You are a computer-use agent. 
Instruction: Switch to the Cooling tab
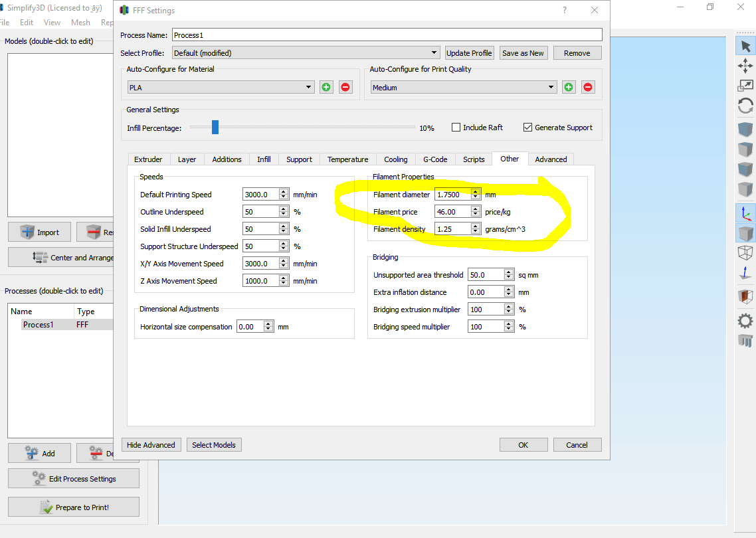pyautogui.click(x=395, y=159)
